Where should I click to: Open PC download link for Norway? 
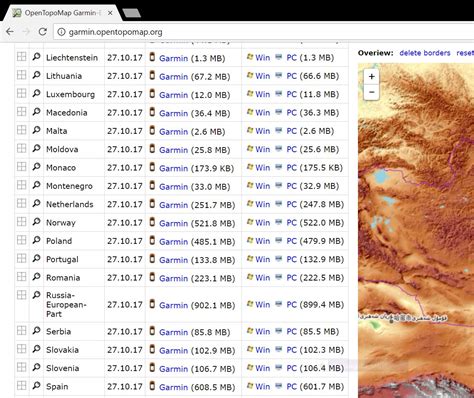coord(291,223)
